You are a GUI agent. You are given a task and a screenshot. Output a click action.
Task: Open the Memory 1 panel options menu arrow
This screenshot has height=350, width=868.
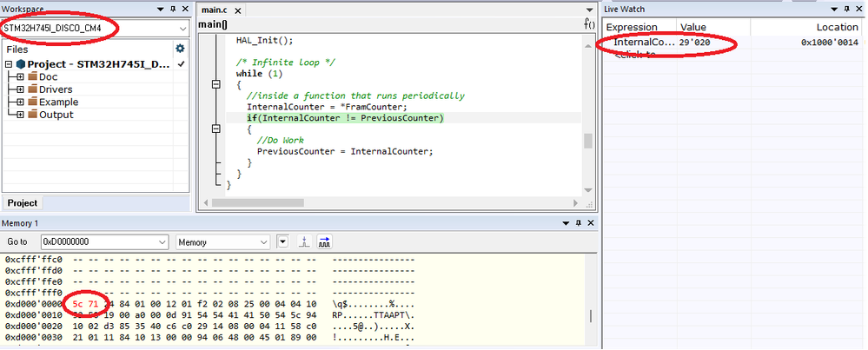[x=566, y=223]
